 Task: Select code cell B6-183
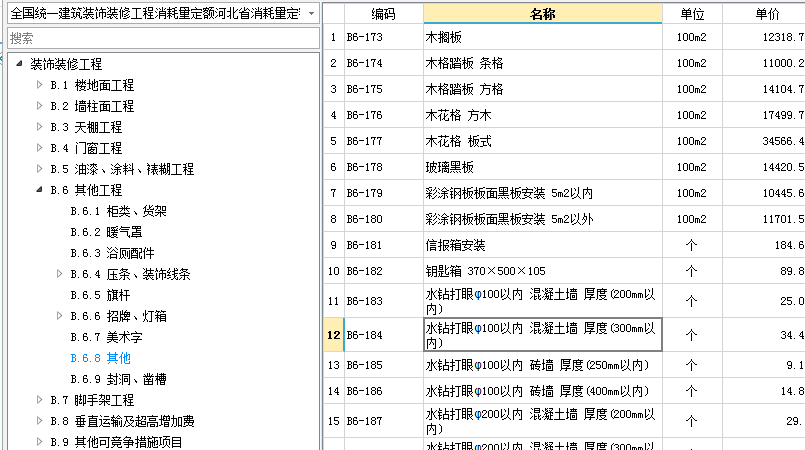[x=384, y=301]
